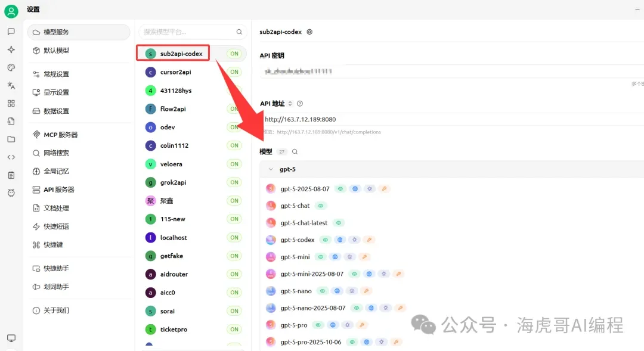Click the globe badge on gpt-5-codex row
The width and height of the screenshot is (644, 351).
click(340, 240)
